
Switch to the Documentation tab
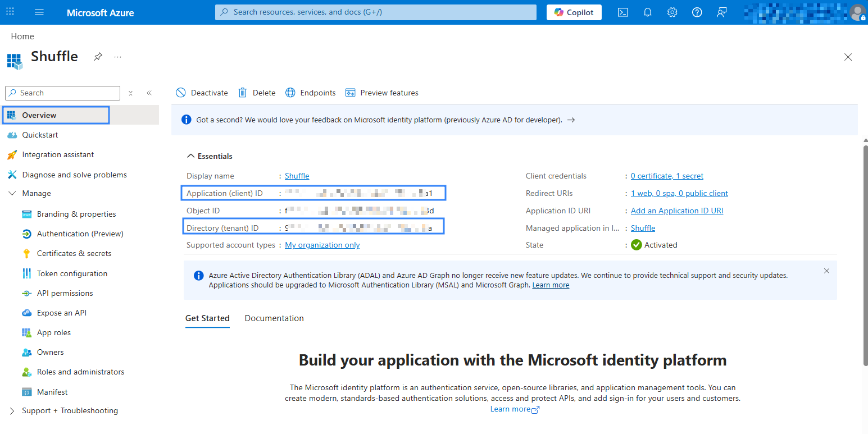[274, 318]
